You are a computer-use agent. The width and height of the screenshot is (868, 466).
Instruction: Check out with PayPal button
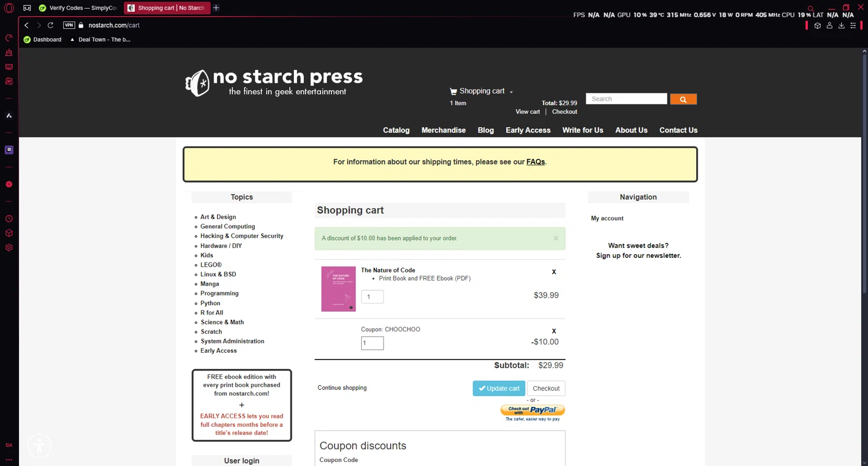coord(532,410)
